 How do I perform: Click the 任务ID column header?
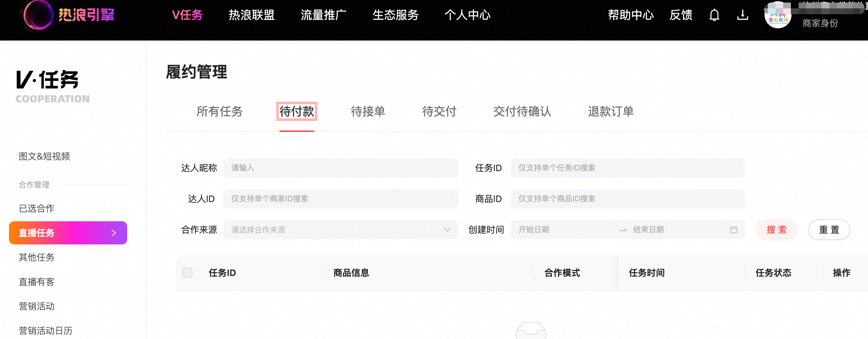[x=222, y=272]
